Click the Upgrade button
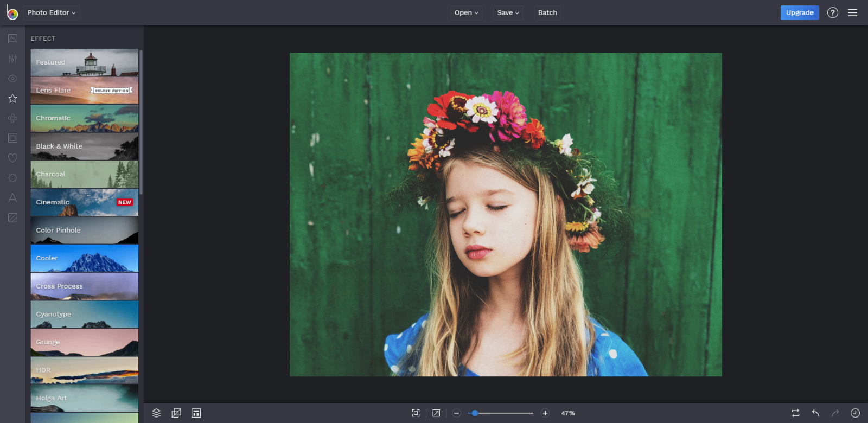868x423 pixels. coord(800,12)
